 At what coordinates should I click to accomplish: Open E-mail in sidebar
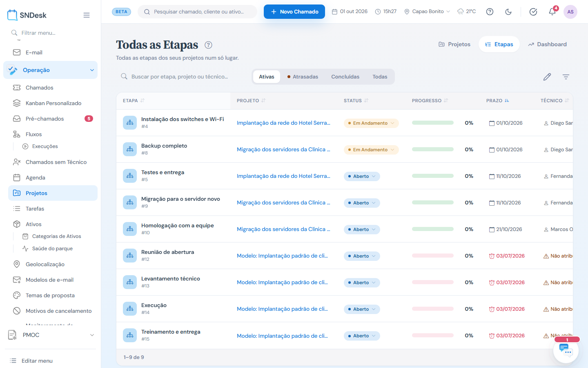53,52
